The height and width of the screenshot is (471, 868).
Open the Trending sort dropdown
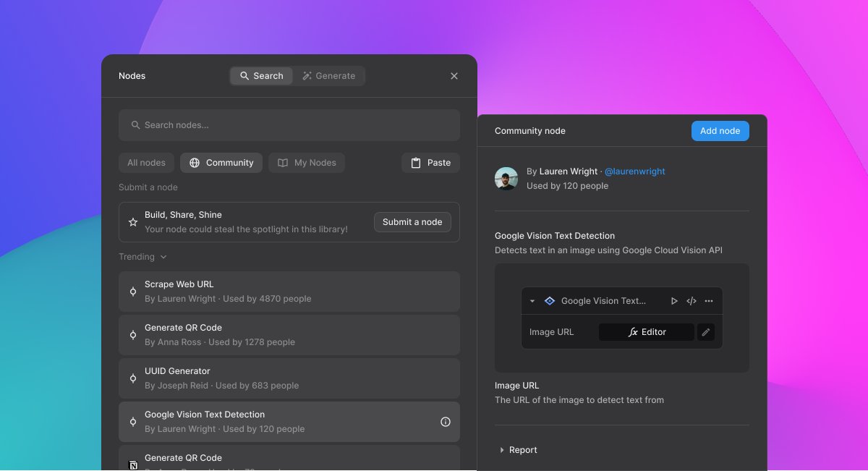pyautogui.click(x=142, y=257)
